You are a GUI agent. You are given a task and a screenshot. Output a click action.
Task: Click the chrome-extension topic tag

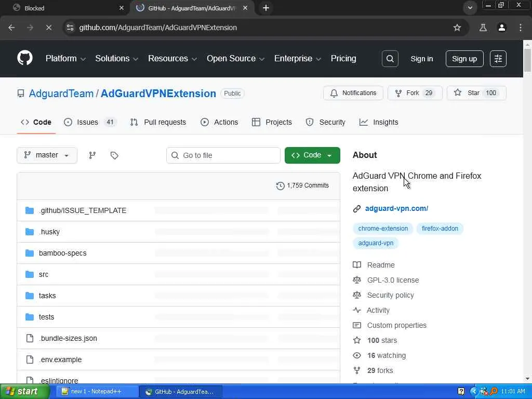pyautogui.click(x=383, y=229)
